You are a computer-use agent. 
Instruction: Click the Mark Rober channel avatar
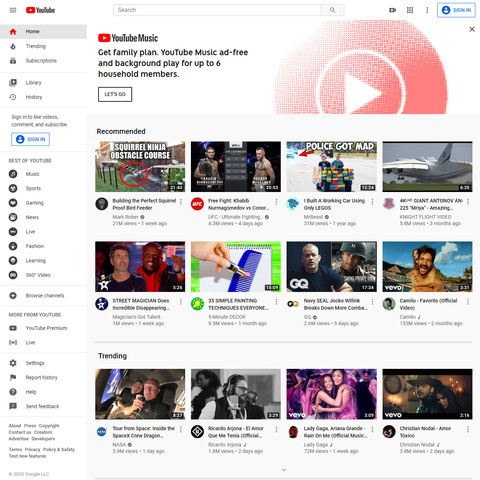(x=102, y=204)
